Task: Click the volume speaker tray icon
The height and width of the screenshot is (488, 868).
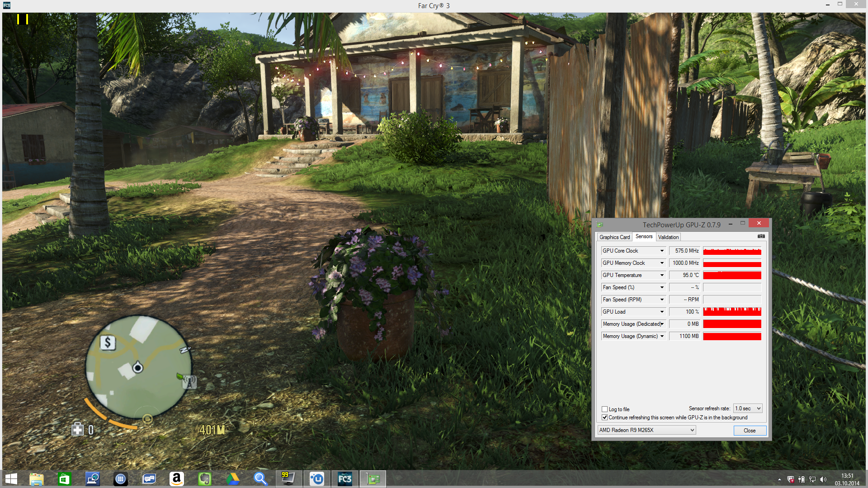Action: [x=823, y=479]
